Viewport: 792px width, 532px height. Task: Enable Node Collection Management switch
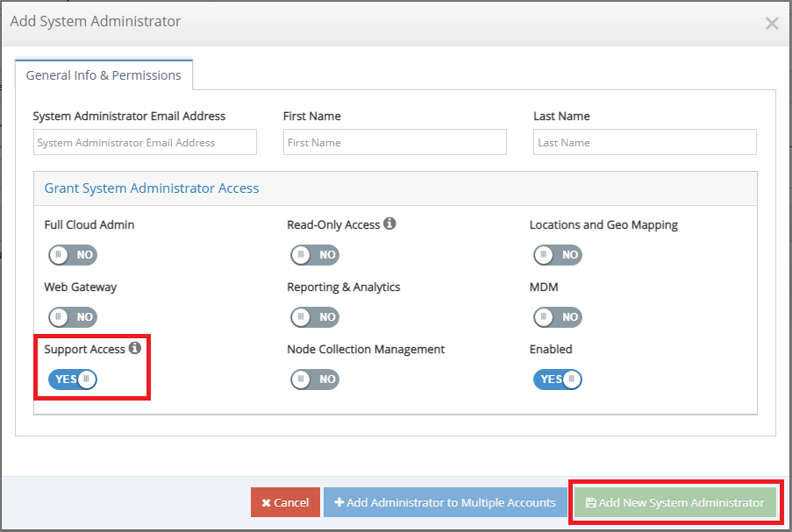(x=315, y=379)
